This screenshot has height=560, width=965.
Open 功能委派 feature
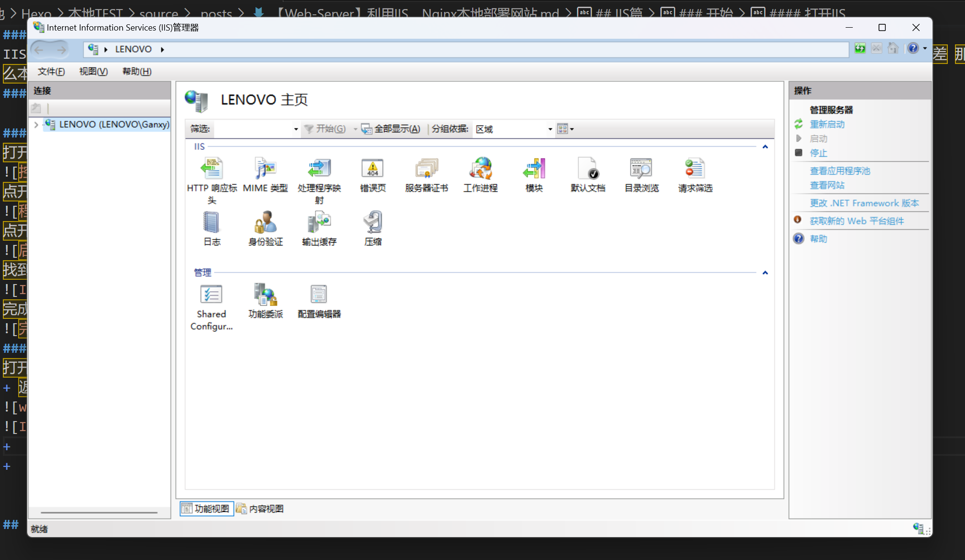[265, 301]
